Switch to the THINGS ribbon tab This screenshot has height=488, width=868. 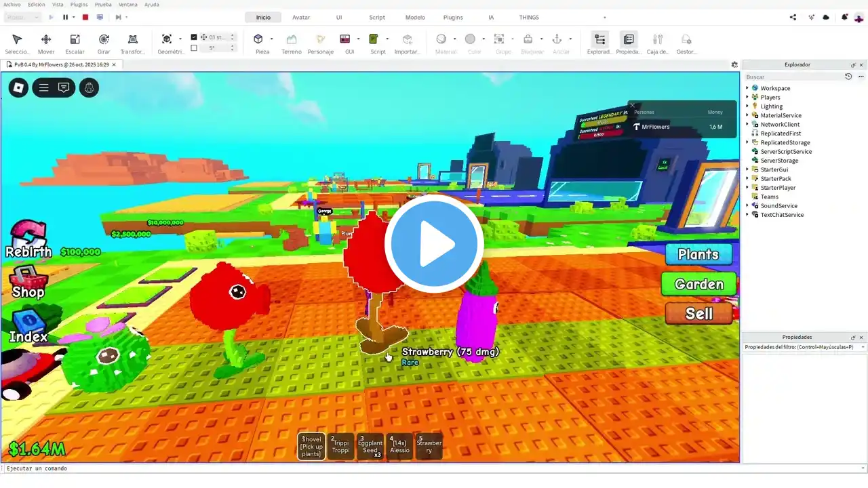530,18
